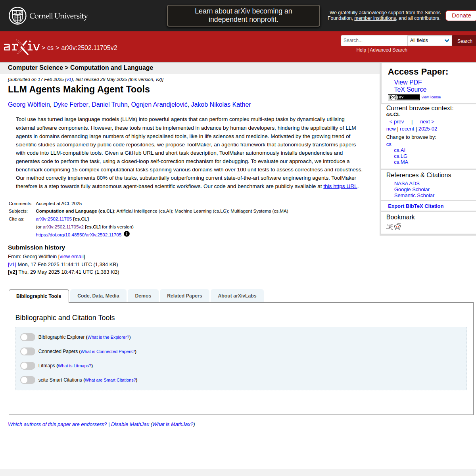The image size is (476, 476).
Task: Click the 'What is MathJax?' link
Action: (x=173, y=424)
